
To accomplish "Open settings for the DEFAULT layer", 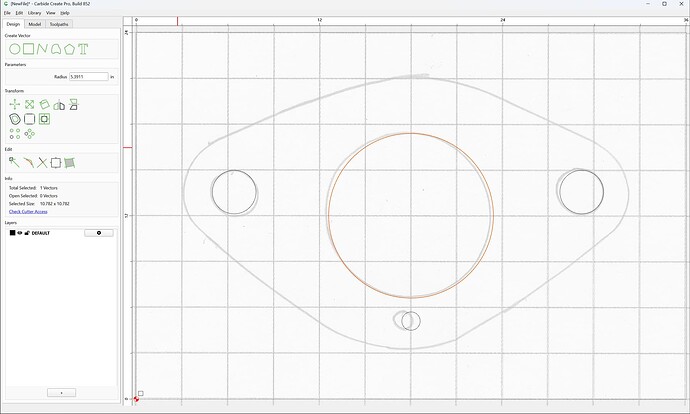I will click(x=99, y=233).
